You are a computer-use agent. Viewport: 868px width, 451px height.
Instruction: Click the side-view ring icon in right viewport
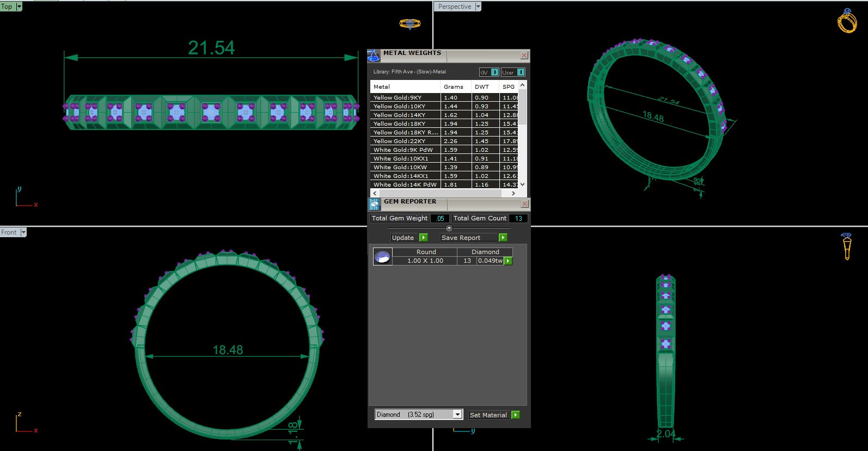point(846,246)
